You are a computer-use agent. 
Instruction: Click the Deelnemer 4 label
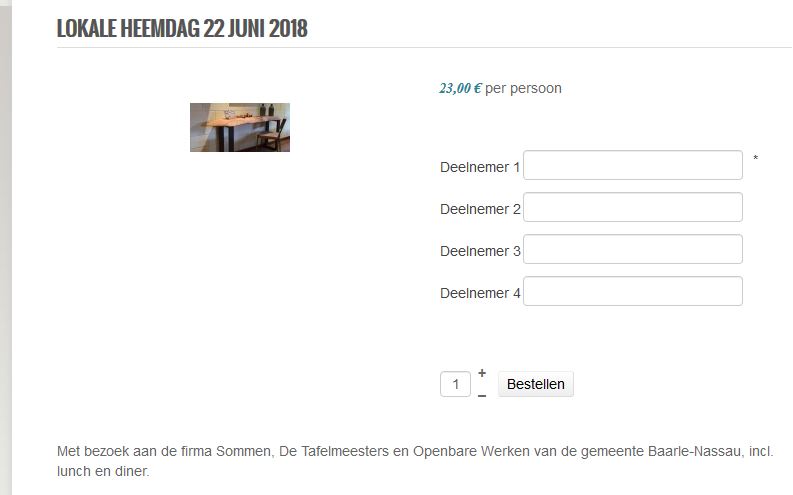[x=480, y=293]
